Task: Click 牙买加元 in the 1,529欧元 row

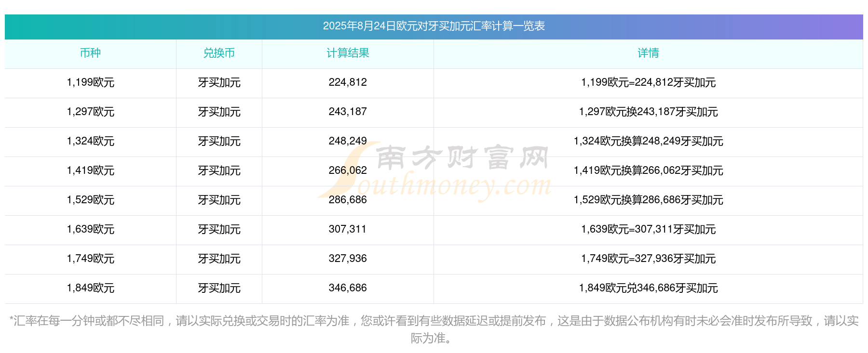Action: 219,200
